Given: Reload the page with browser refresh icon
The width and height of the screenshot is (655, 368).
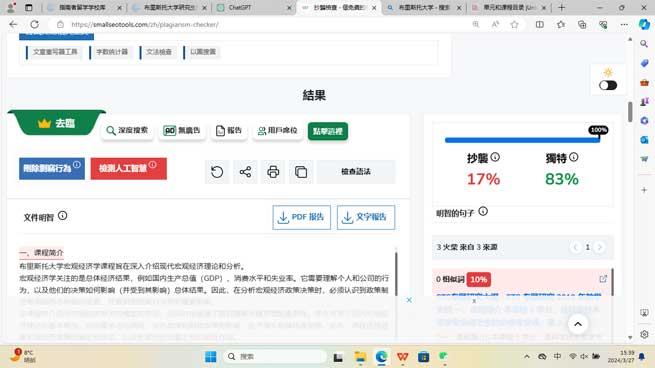Looking at the screenshot, I should tap(35, 24).
